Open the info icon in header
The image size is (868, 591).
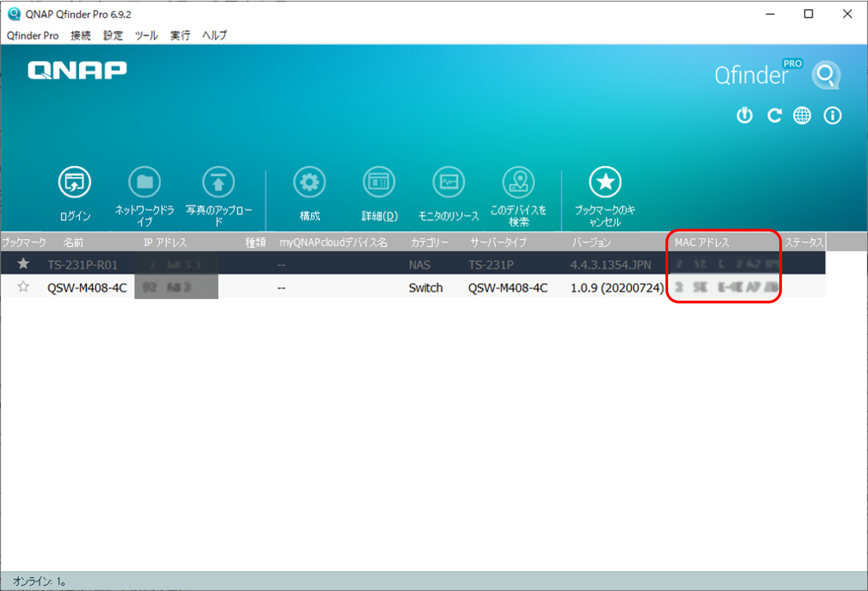(x=832, y=115)
